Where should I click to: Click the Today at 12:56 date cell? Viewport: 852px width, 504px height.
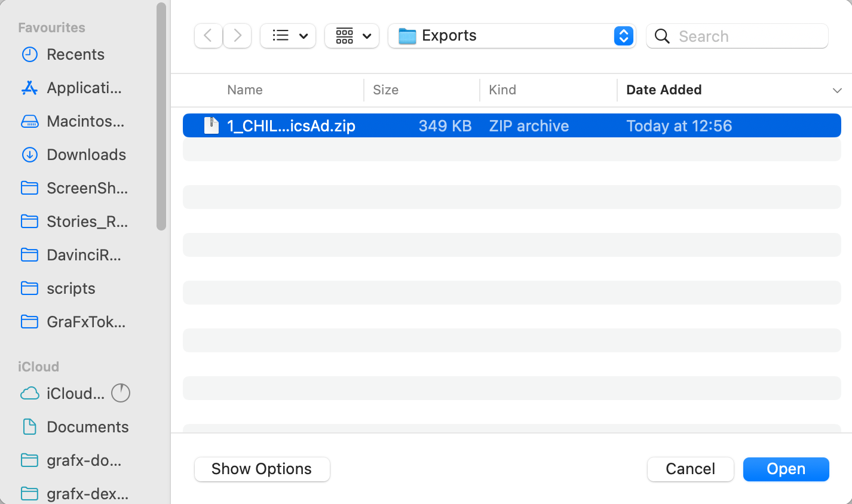[679, 125]
